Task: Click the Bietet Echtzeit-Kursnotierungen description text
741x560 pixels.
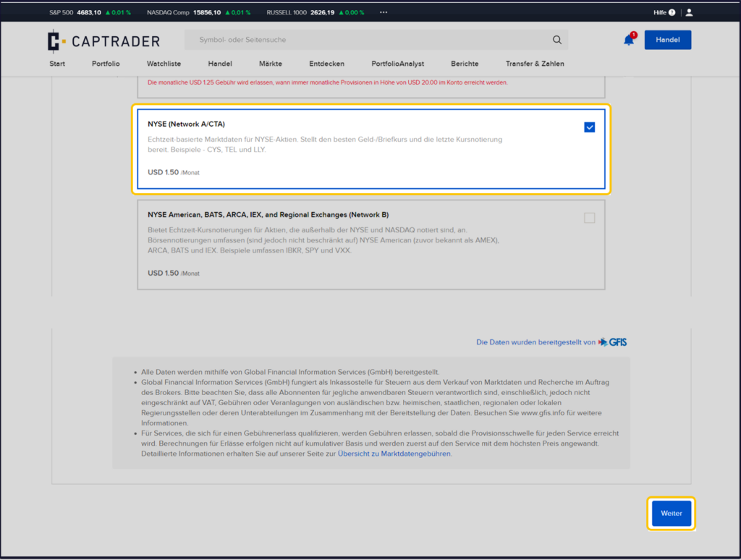Action: (x=323, y=240)
